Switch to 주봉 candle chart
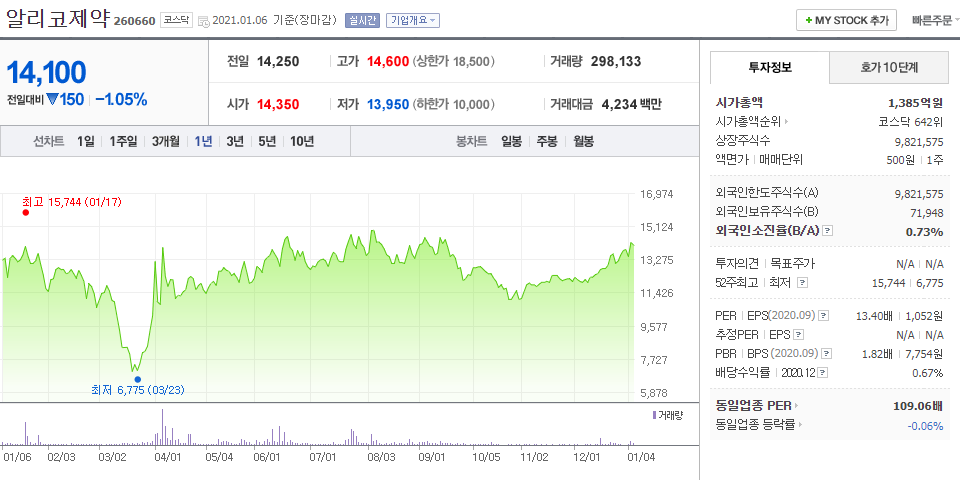Viewport: 961px width, 480px height. coord(547,142)
